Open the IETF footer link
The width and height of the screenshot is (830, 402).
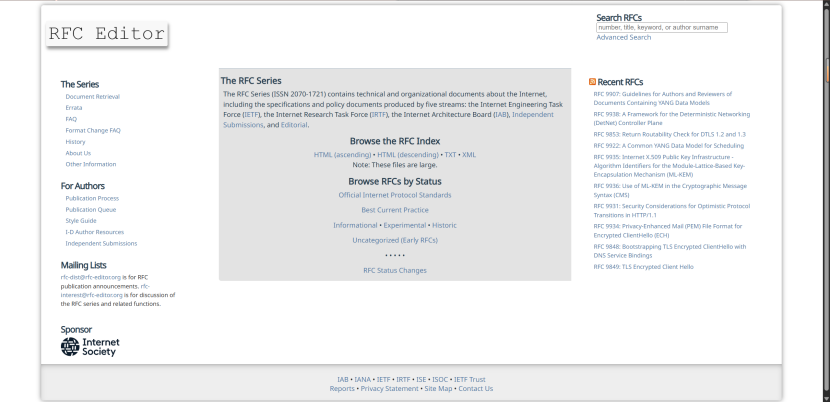(x=383, y=379)
